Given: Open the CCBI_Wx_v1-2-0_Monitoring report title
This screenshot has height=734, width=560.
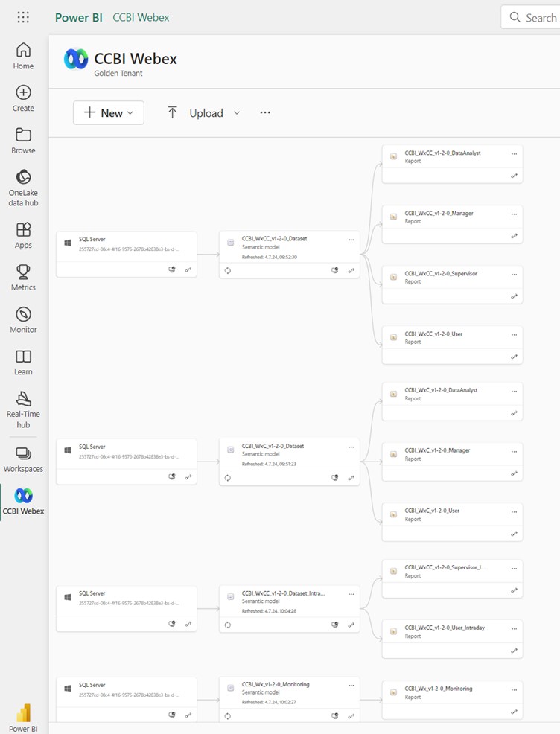Looking at the screenshot, I should pos(439,689).
